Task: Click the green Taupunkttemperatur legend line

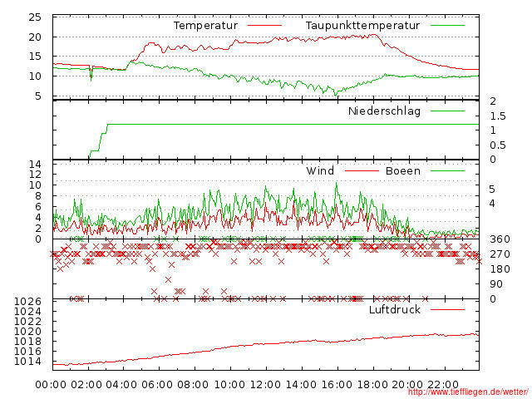Action: tap(447, 26)
